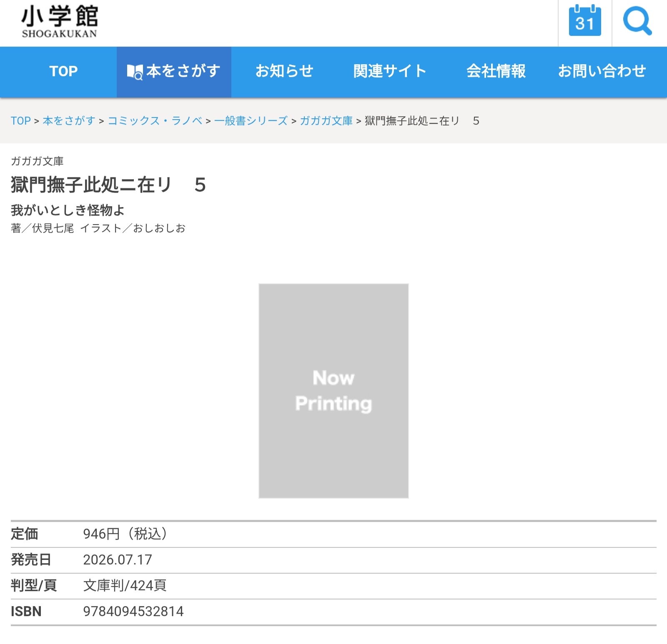Select the TOP navigation menu item

pos(63,71)
